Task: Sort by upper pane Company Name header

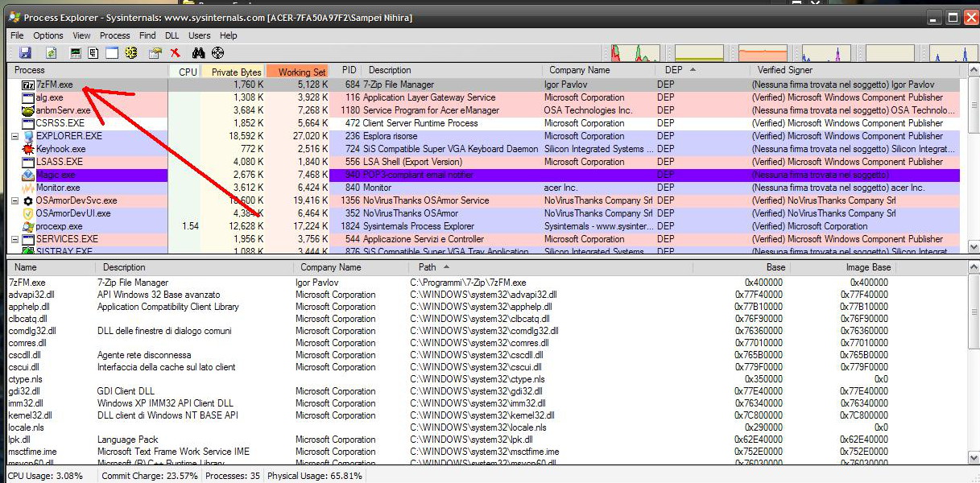Action: point(599,71)
